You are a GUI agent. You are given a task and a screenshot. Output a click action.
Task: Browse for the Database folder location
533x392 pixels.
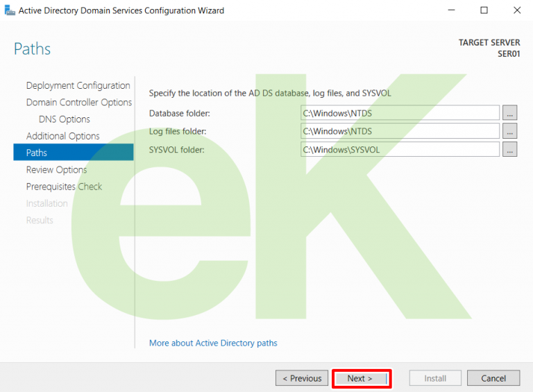click(509, 113)
